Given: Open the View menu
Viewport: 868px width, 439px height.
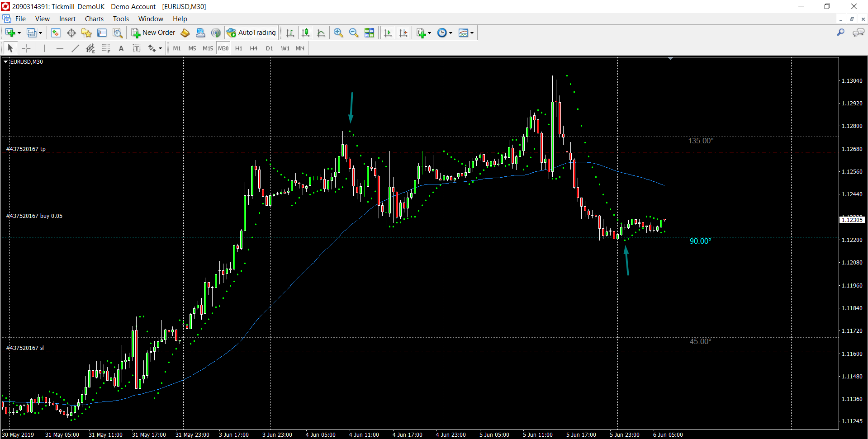Looking at the screenshot, I should 43,19.
